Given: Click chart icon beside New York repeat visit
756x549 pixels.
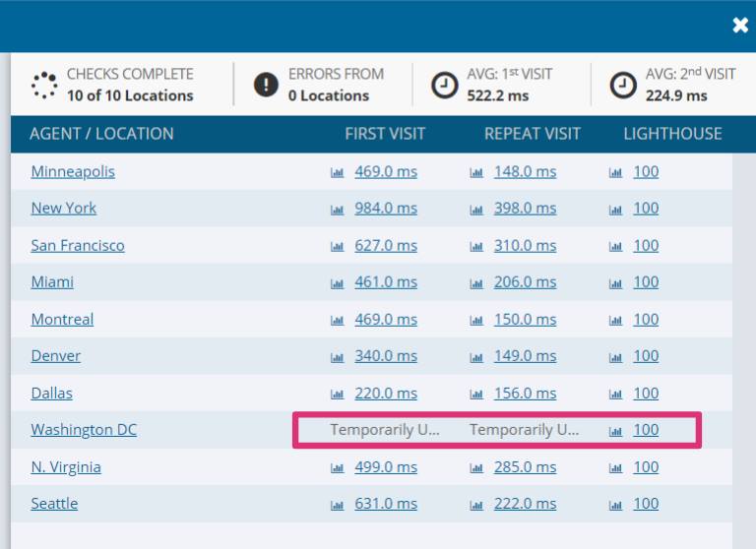Looking at the screenshot, I should [x=477, y=209].
